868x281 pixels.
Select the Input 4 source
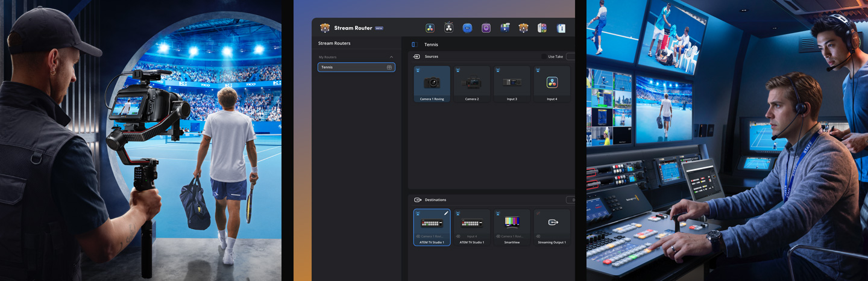pyautogui.click(x=552, y=84)
